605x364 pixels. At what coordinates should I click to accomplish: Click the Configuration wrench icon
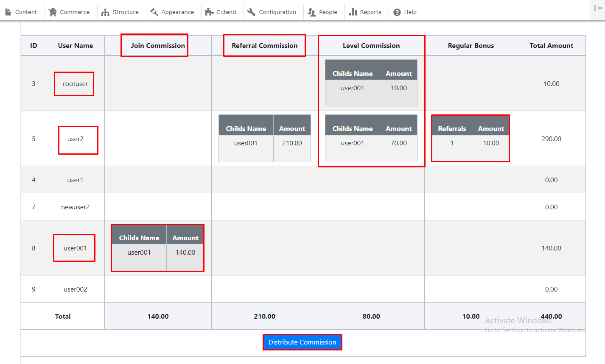[x=251, y=12]
